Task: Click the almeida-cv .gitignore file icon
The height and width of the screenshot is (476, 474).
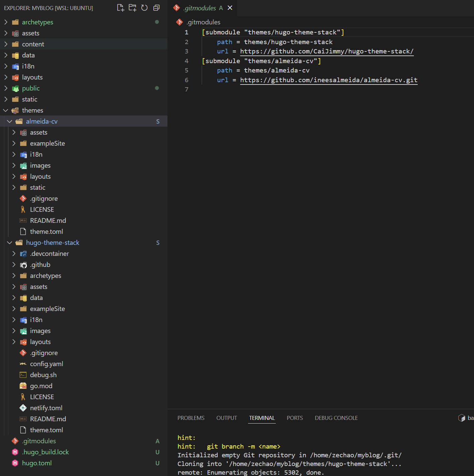Action: pos(23,198)
